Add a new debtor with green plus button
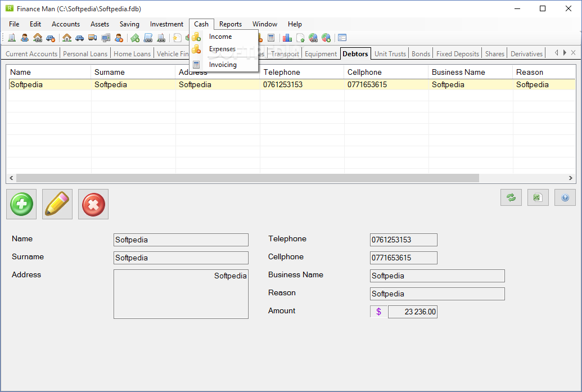The width and height of the screenshot is (582, 392). [21, 204]
